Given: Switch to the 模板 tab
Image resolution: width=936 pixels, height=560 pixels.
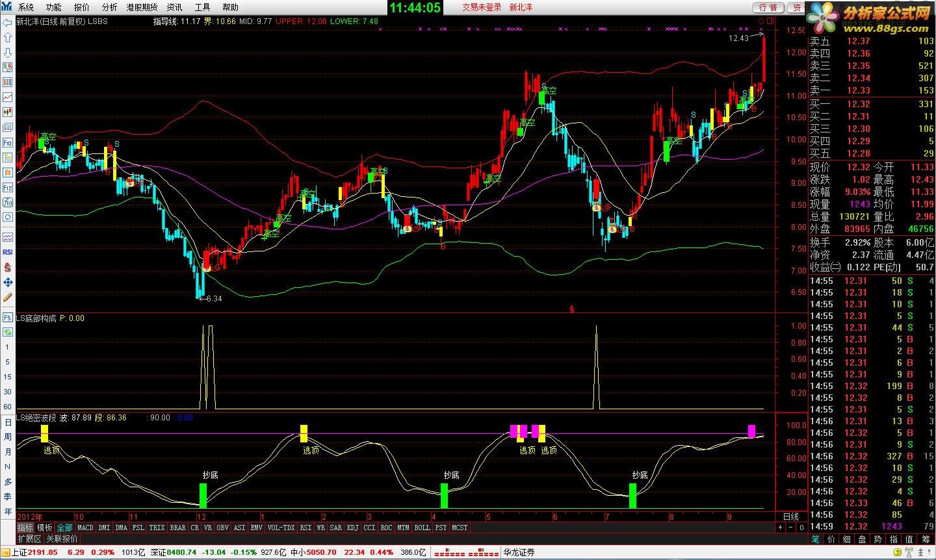Looking at the screenshot, I should click(x=45, y=528).
